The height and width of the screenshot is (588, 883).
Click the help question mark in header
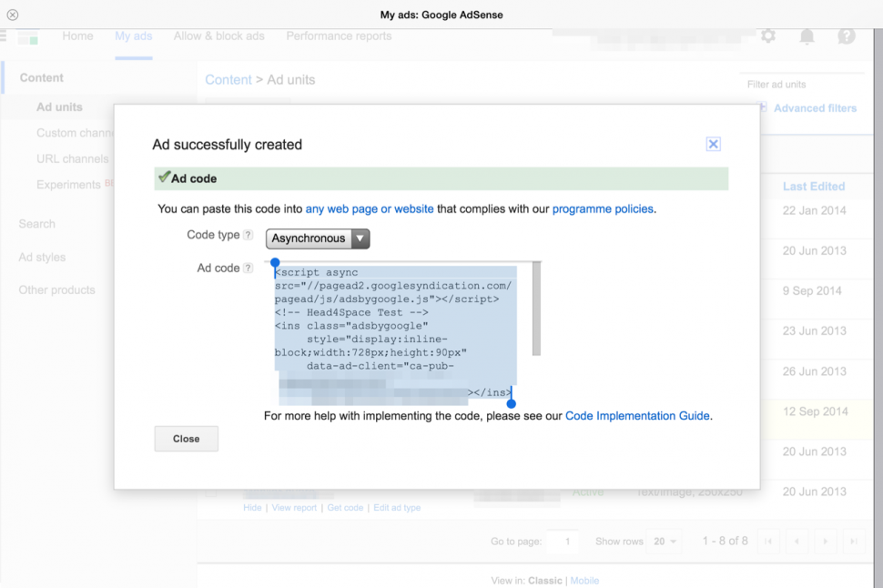click(847, 36)
